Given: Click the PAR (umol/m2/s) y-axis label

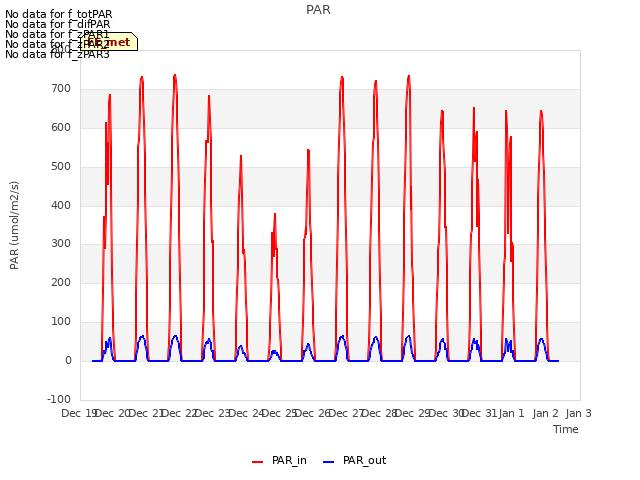Looking at the screenshot, I should pyautogui.click(x=14, y=225).
